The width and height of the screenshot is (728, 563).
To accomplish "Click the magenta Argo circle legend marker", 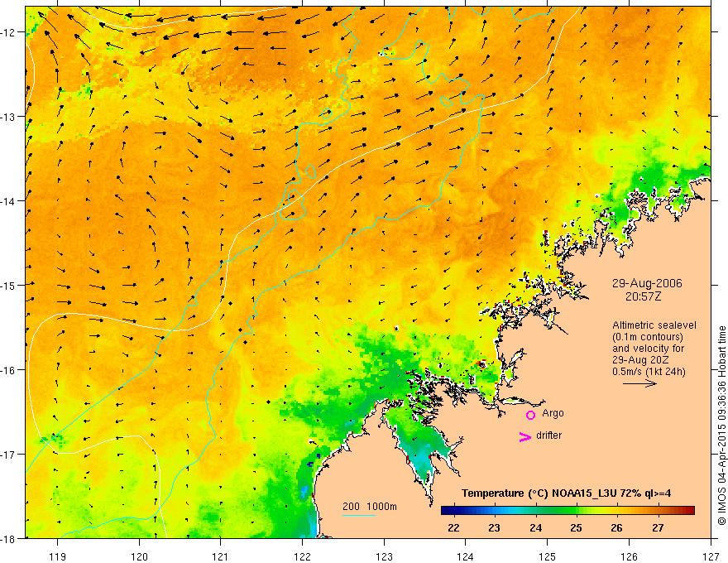I will 530,415.
